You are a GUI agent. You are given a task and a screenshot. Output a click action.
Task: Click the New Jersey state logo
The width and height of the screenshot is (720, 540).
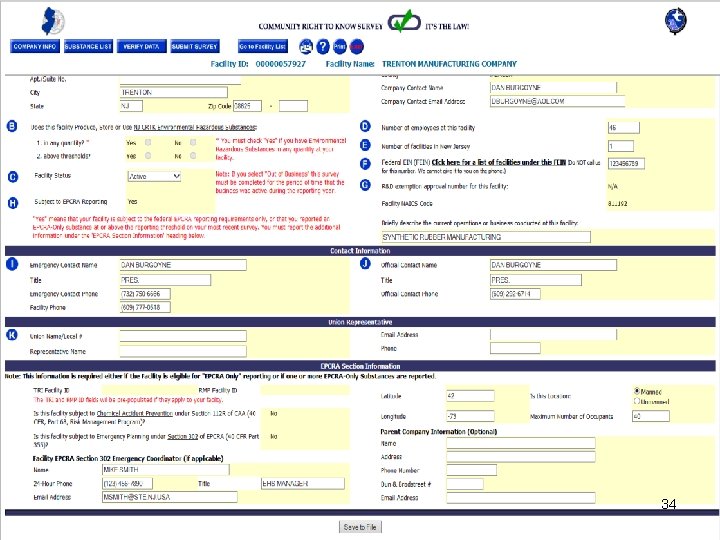(53, 21)
